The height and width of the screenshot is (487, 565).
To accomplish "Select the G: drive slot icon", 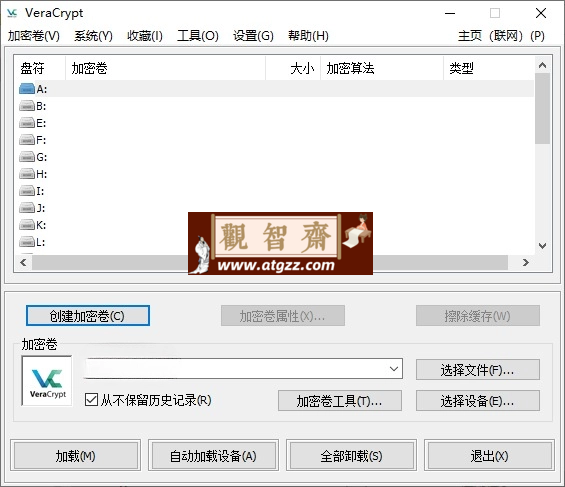I will pyautogui.click(x=27, y=157).
